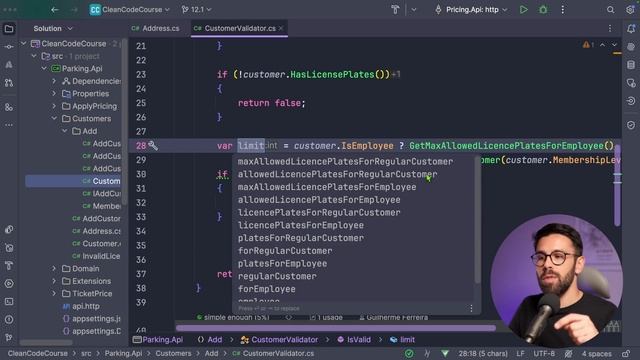Run the project with play button

523,9
